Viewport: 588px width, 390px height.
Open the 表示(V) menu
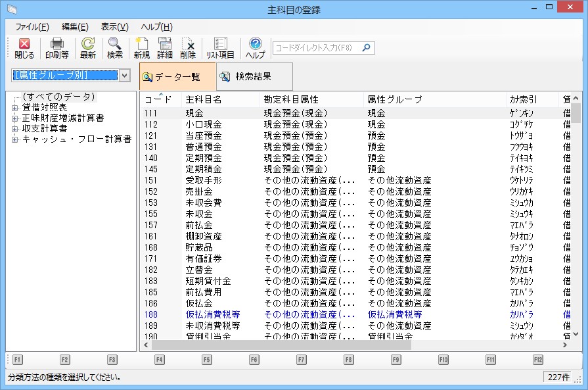pyautogui.click(x=114, y=27)
